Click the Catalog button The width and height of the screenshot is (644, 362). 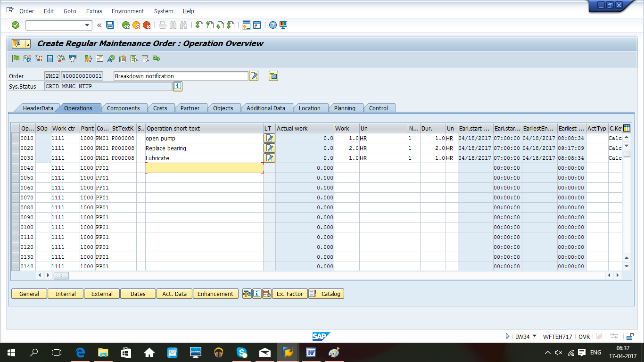[326, 294]
